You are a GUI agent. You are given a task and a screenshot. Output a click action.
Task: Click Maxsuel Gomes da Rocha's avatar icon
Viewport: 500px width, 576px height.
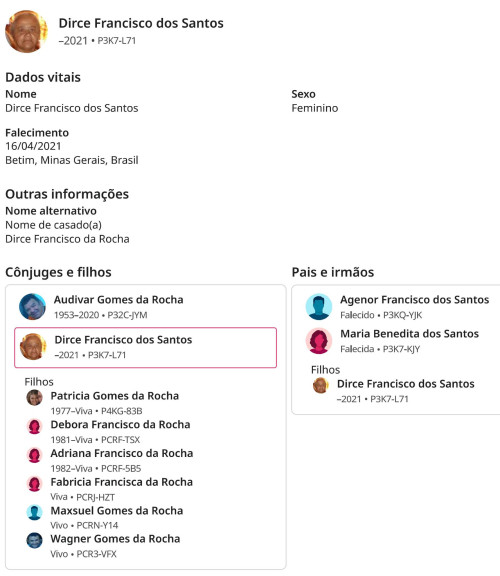[x=35, y=512]
